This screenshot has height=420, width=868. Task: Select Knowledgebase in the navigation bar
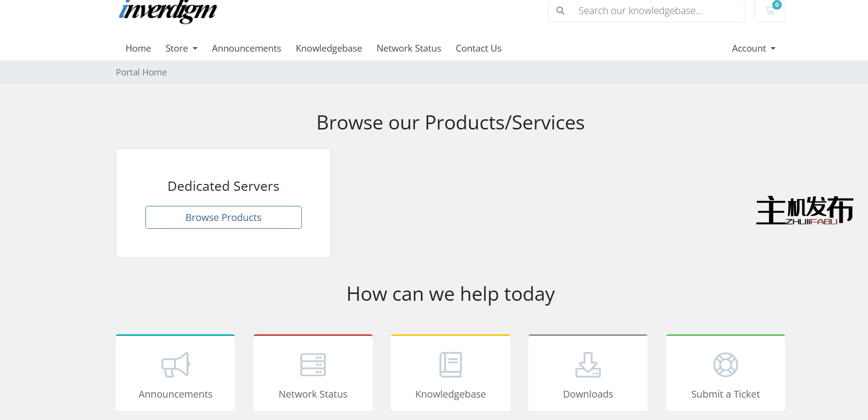pos(329,48)
